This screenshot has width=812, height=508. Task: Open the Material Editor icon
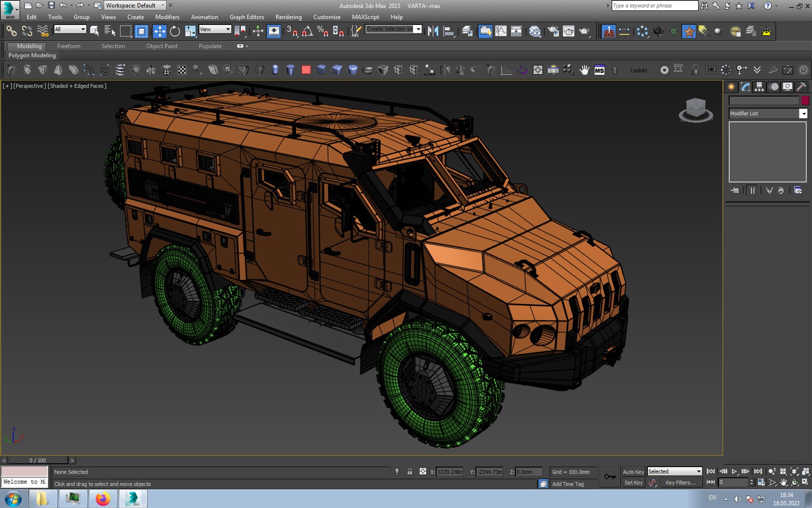click(535, 31)
